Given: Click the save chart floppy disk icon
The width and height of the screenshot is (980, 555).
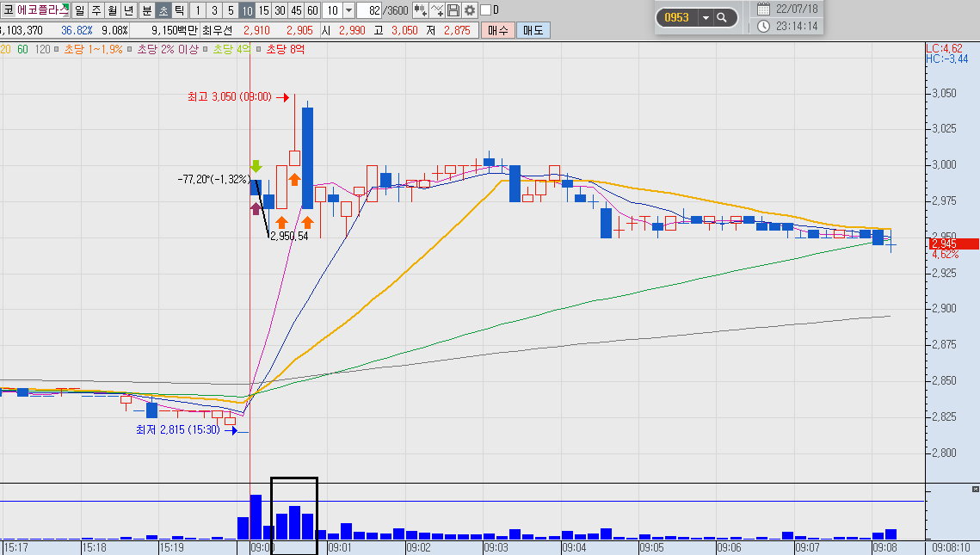Looking at the screenshot, I should 453,10.
